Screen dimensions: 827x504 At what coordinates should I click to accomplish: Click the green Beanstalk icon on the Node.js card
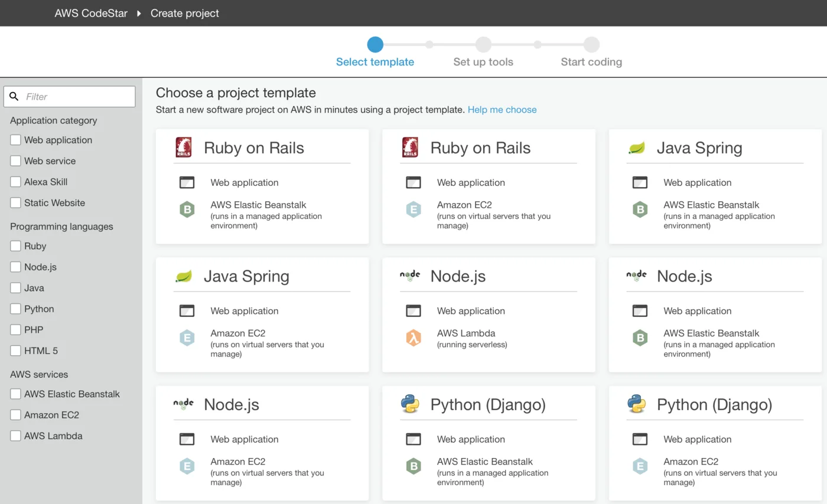coord(640,338)
